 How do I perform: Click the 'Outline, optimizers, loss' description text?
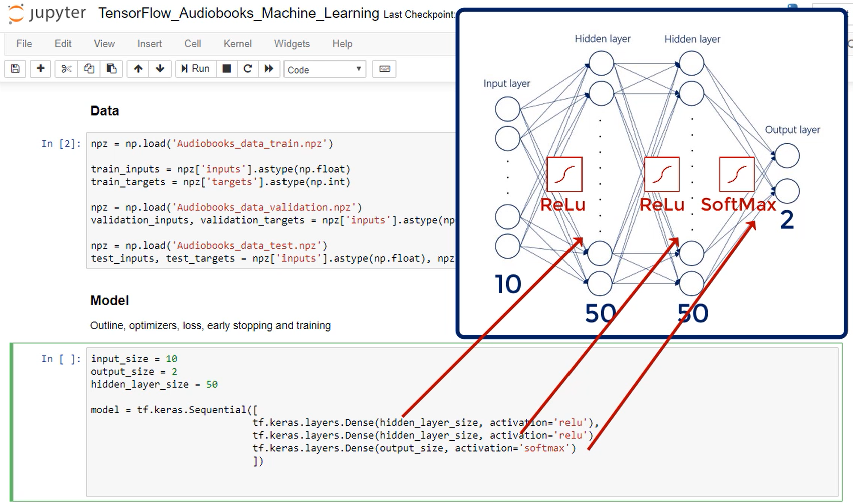(x=210, y=326)
